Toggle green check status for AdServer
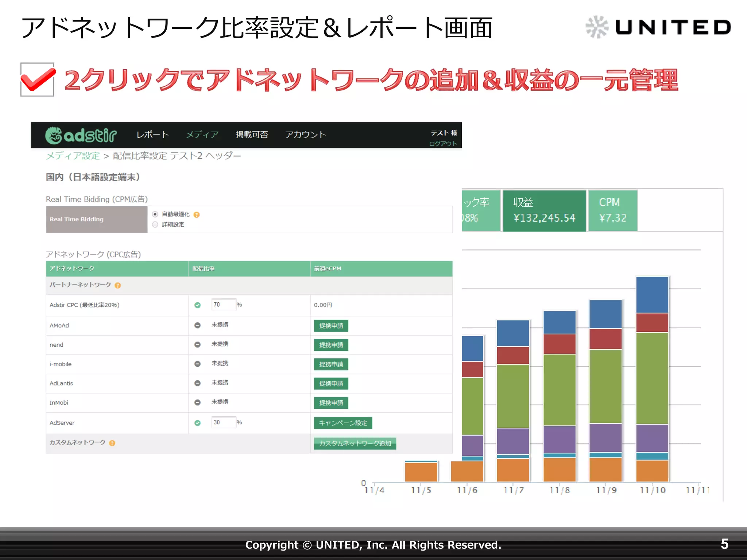This screenshot has width=747, height=560. (197, 423)
